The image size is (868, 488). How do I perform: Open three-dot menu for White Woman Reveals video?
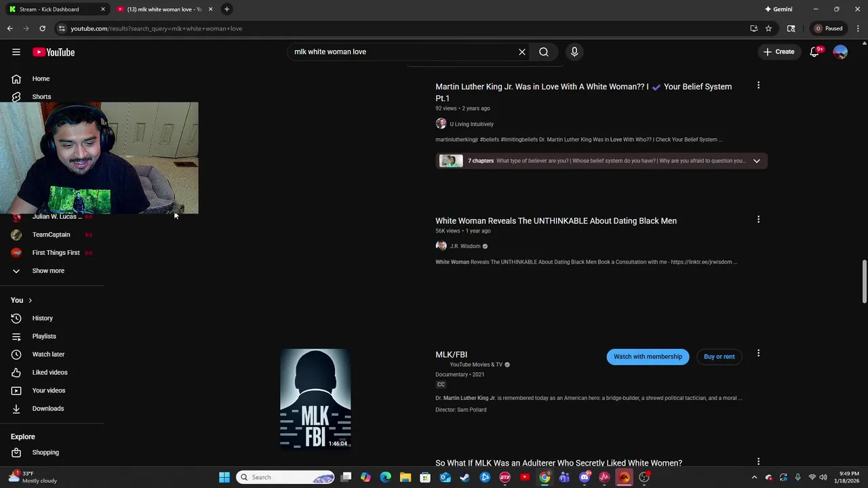tap(758, 220)
